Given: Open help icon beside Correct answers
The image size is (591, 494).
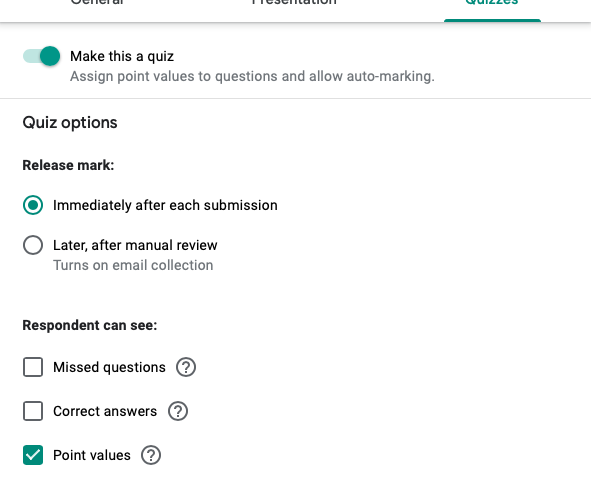Looking at the screenshot, I should [178, 411].
